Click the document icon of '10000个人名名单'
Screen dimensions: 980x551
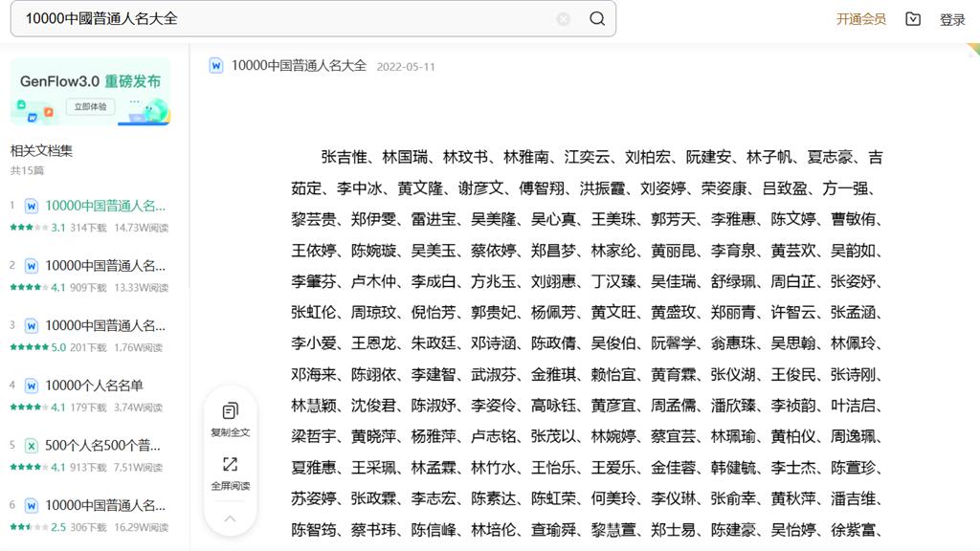click(x=33, y=386)
